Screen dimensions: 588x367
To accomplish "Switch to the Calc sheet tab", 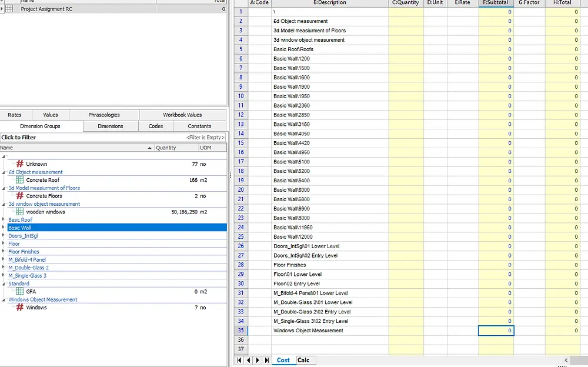I will (303, 360).
